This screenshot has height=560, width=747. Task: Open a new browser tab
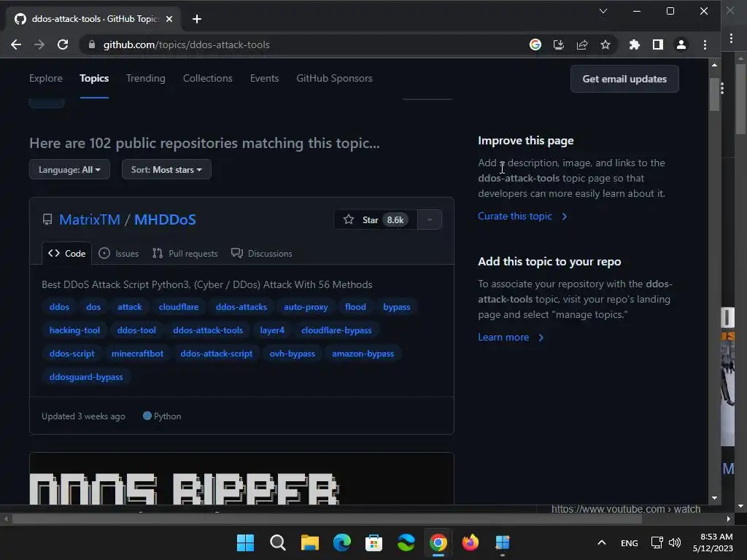click(x=197, y=19)
